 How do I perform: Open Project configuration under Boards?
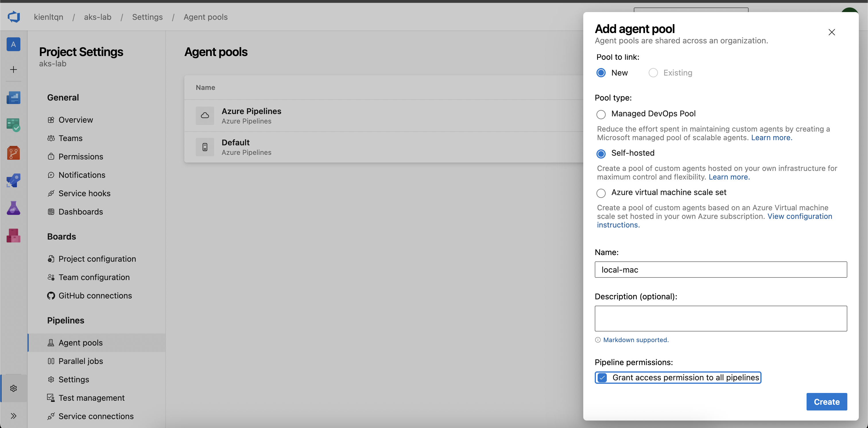[x=96, y=259]
